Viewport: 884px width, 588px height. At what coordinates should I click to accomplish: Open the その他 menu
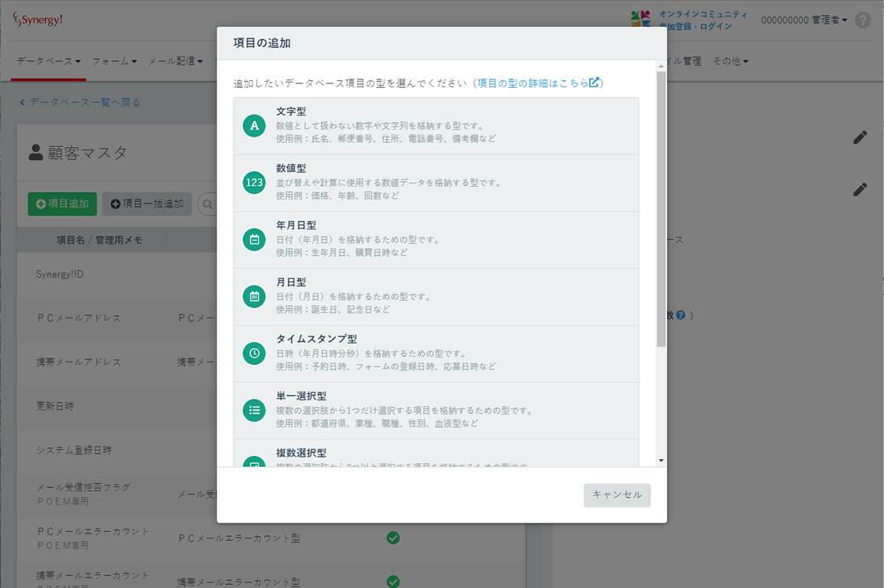coord(730,61)
